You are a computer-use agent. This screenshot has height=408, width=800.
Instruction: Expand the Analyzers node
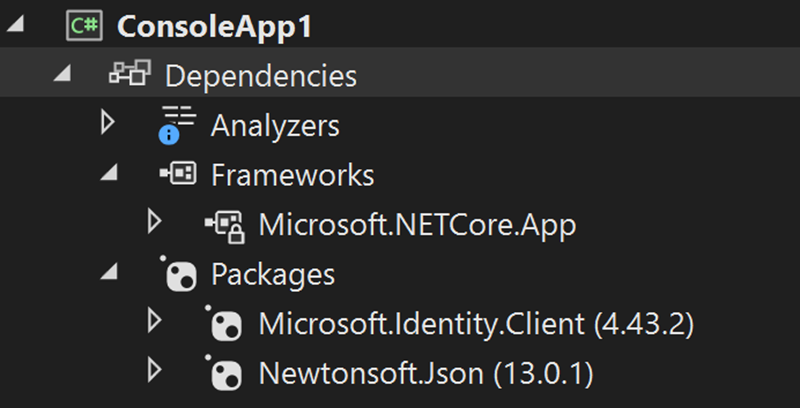pos(108,122)
